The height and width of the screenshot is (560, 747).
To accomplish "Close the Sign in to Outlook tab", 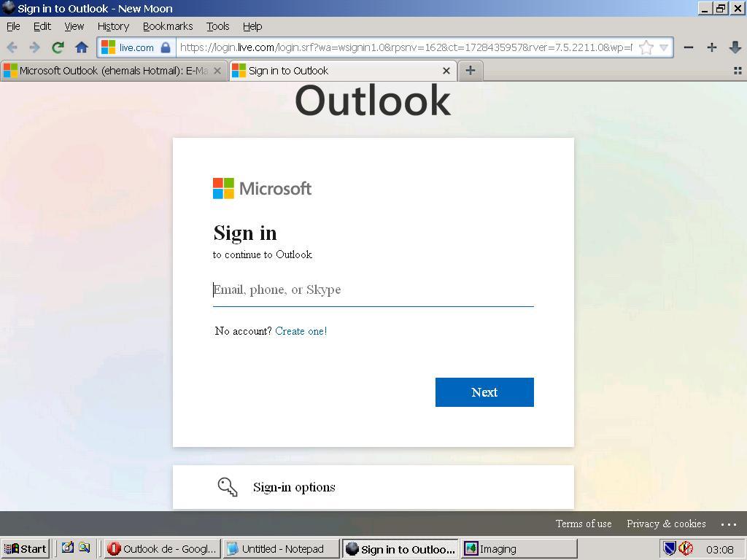I will pos(446,71).
